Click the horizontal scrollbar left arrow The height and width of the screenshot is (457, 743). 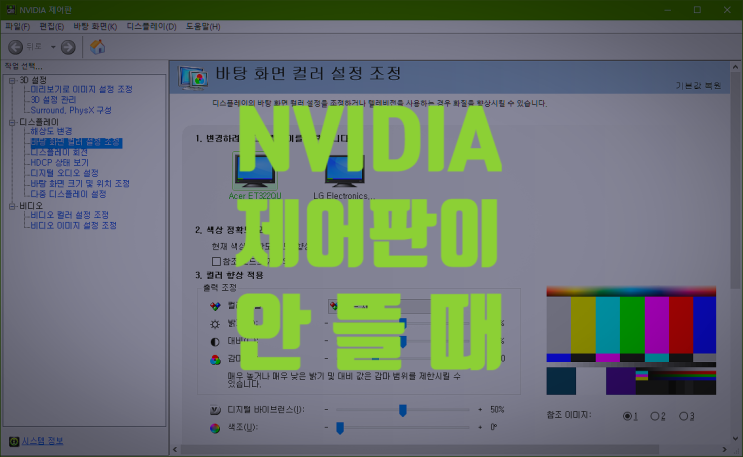point(175,449)
